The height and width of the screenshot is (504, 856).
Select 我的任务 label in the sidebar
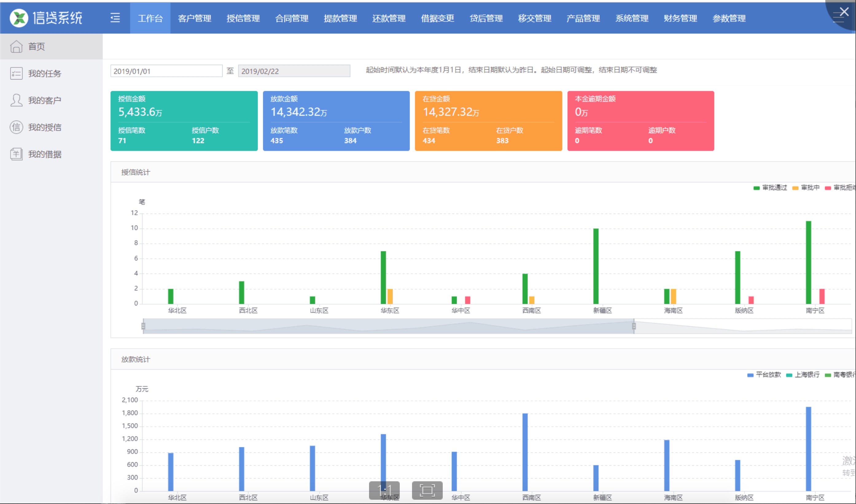(x=45, y=73)
